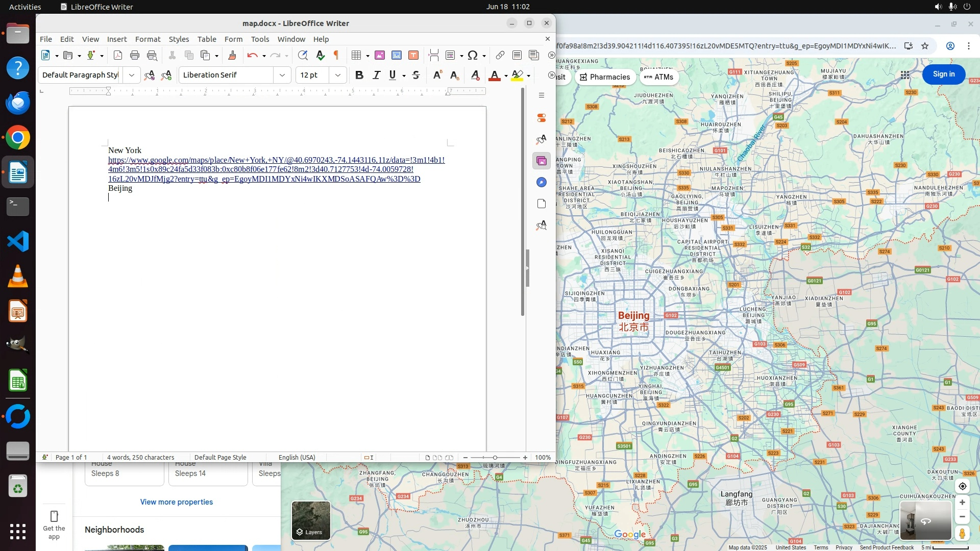Toggle Bold formatting

click(x=359, y=76)
